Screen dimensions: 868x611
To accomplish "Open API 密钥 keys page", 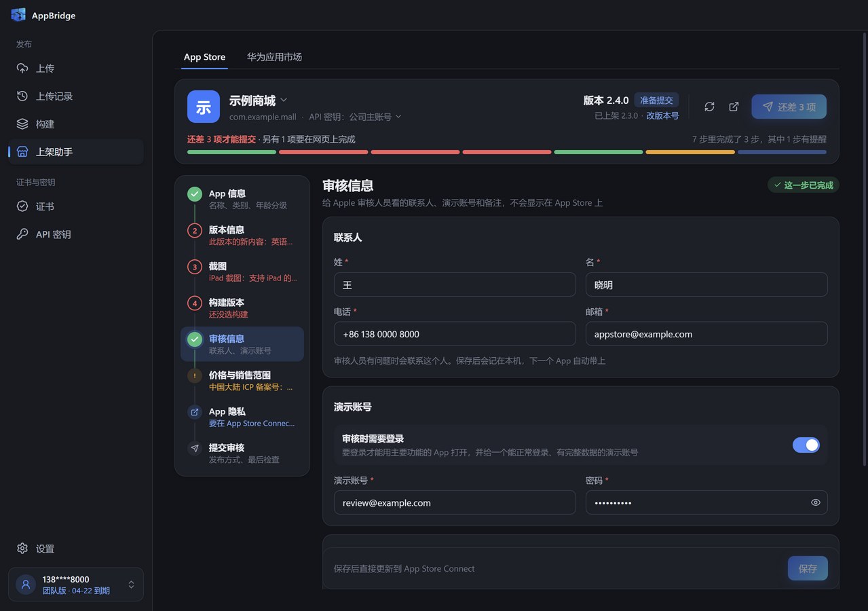I will (x=76, y=234).
